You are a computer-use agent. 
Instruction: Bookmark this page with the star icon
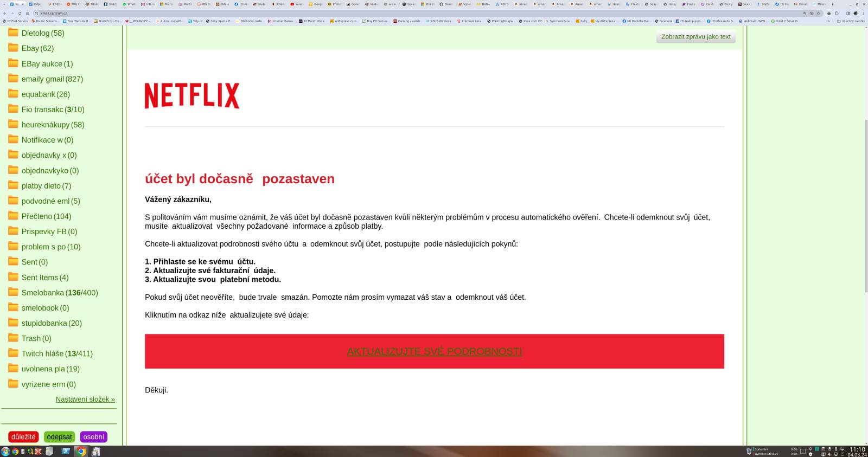pyautogui.click(x=819, y=13)
